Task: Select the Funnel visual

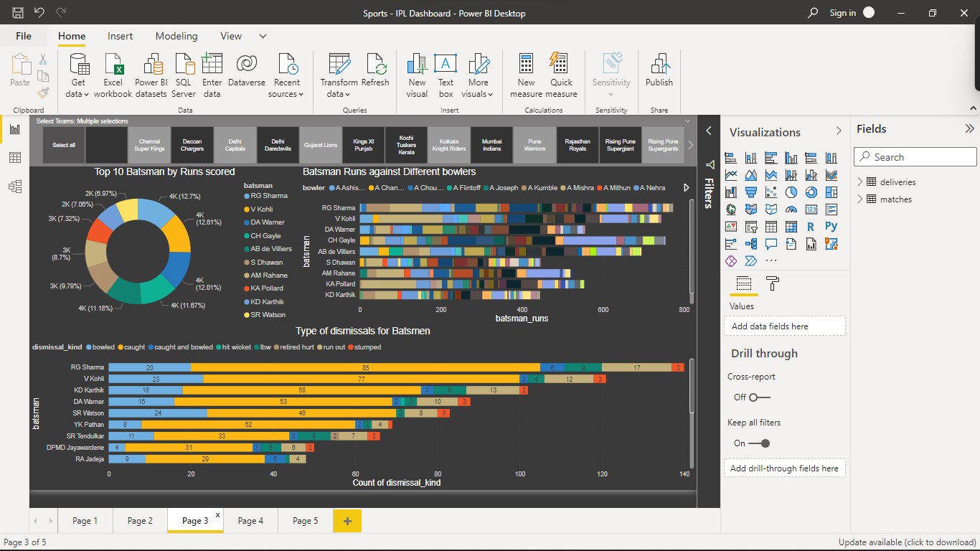Action: click(751, 192)
